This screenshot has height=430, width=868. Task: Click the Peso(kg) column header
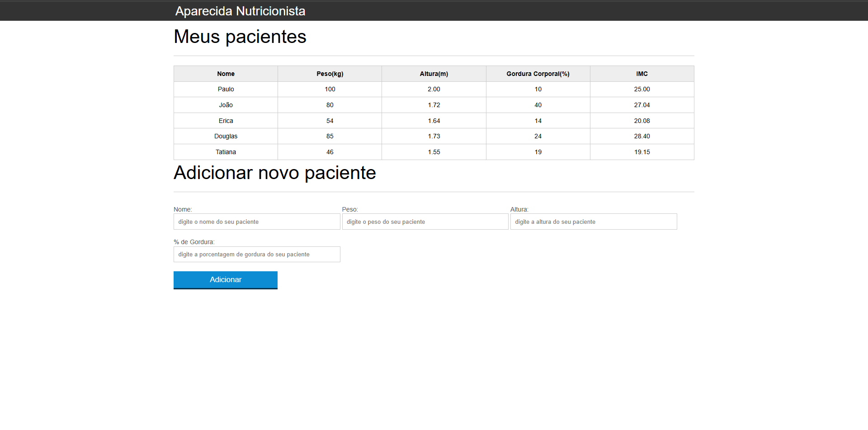[330, 74]
